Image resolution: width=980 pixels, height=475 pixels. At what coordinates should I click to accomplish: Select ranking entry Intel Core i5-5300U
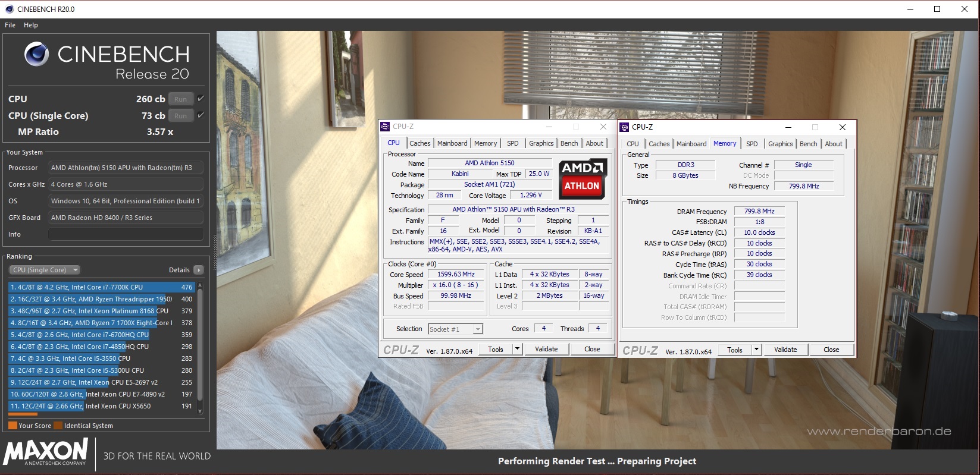(x=102, y=370)
